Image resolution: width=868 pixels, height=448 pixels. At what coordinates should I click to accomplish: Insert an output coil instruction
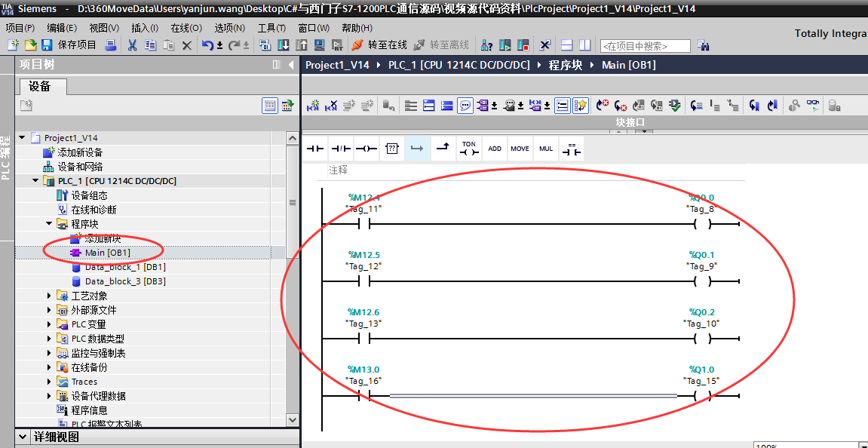[x=366, y=149]
